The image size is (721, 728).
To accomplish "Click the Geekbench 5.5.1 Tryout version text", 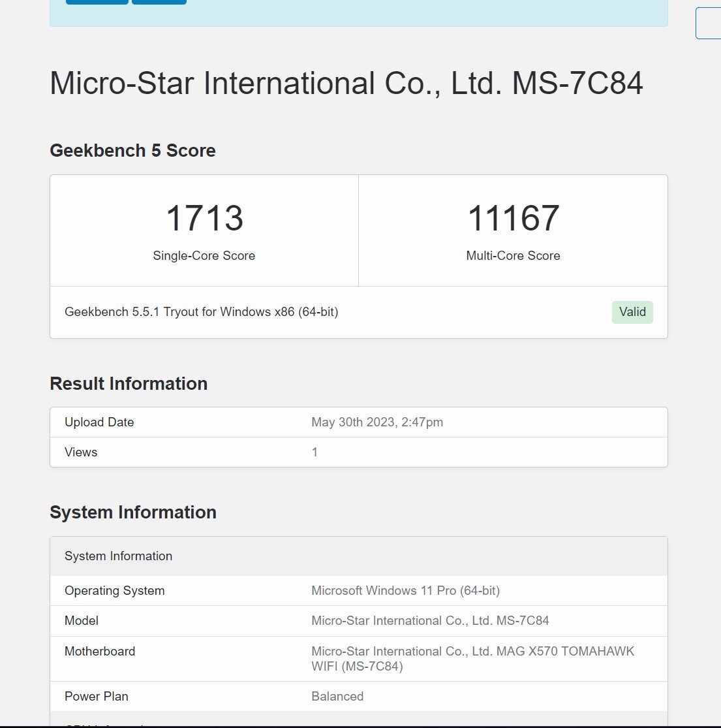I will coord(202,312).
